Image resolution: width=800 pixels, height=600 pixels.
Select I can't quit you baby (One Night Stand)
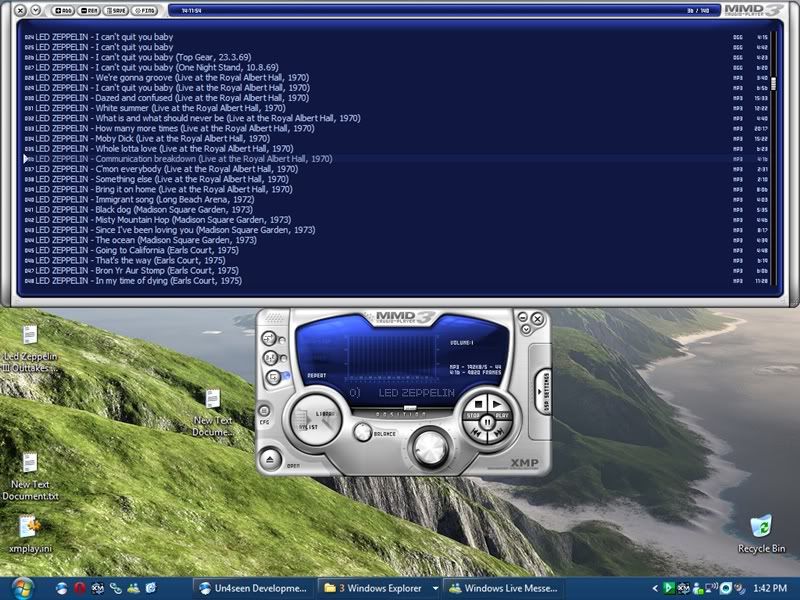coord(395,67)
